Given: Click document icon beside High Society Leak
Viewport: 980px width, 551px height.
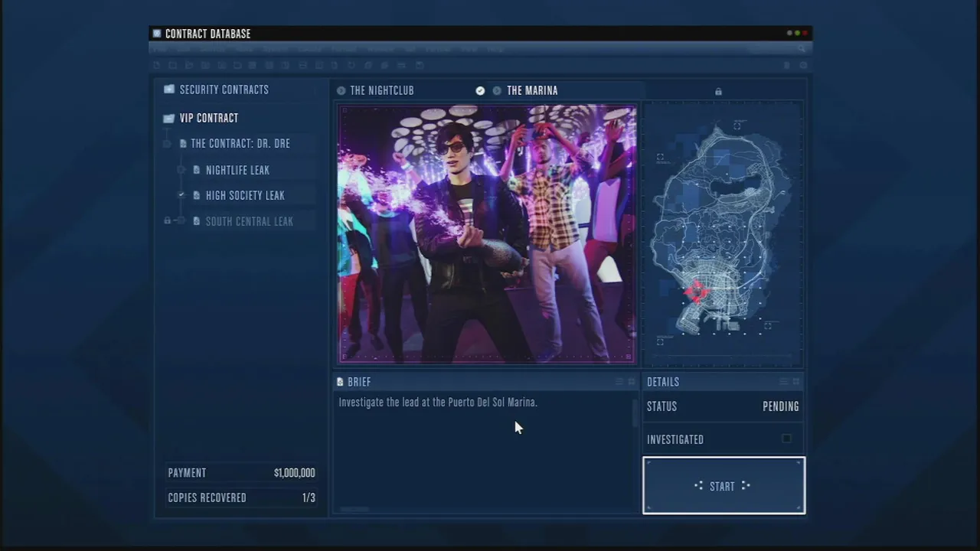Looking at the screenshot, I should pos(197,195).
